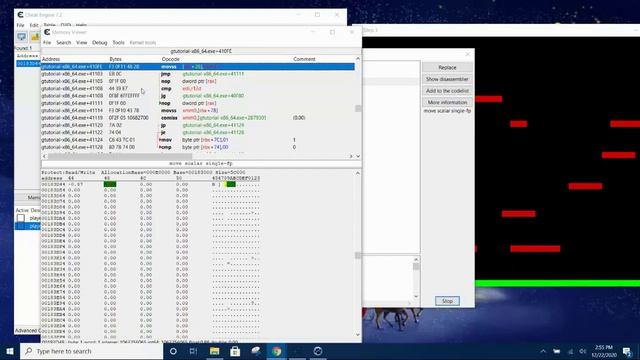Open Debug menu in Memory Viewer

pos(100,42)
